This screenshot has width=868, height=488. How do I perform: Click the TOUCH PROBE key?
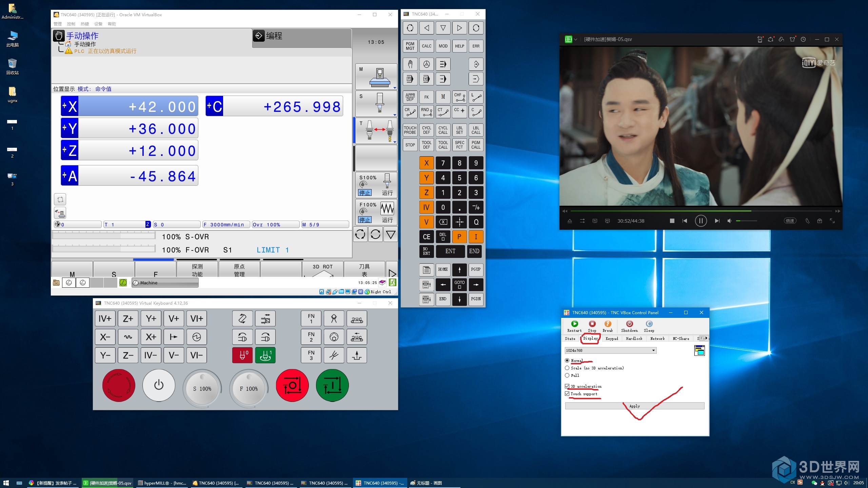pyautogui.click(x=410, y=130)
